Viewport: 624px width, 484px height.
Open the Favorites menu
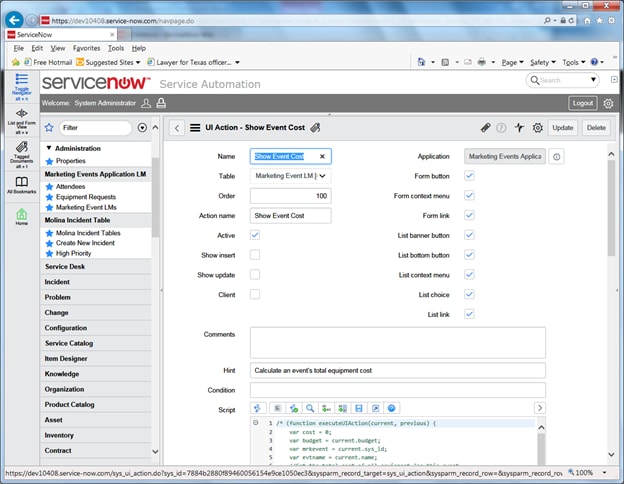point(86,47)
